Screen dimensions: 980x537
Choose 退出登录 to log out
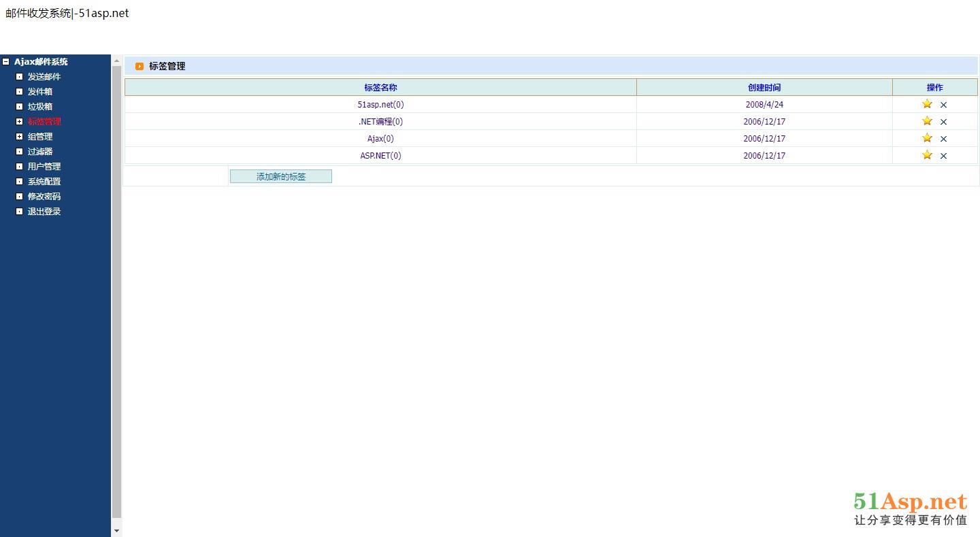click(x=44, y=212)
